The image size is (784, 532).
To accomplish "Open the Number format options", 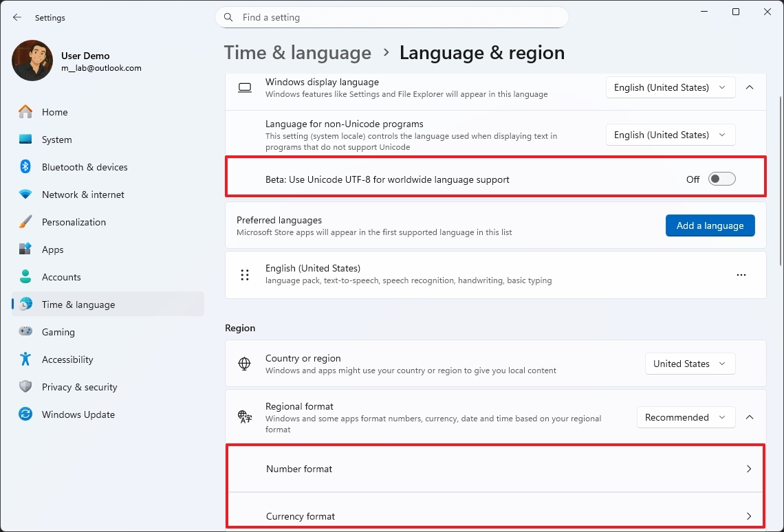I will (x=495, y=469).
